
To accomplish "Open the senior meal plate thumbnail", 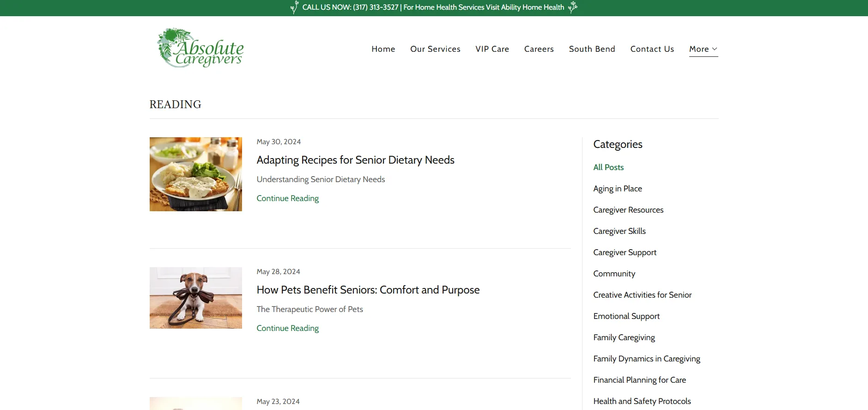I will 196,174.
